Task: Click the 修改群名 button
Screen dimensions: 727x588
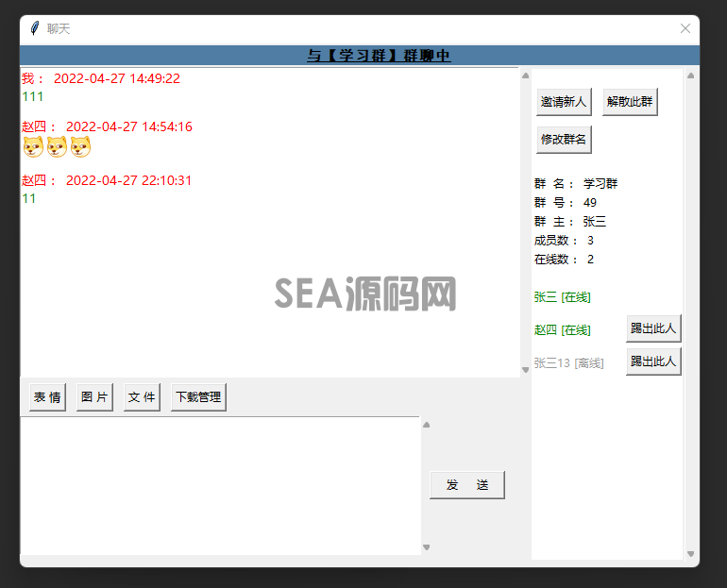Action: coord(564,140)
